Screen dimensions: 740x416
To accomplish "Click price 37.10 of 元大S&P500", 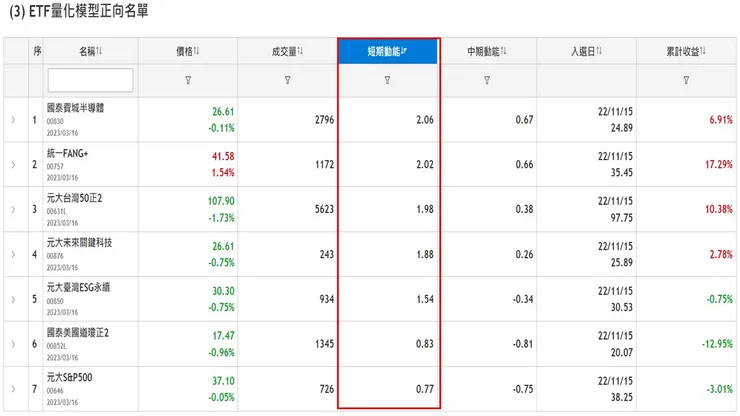I will pos(223,381).
